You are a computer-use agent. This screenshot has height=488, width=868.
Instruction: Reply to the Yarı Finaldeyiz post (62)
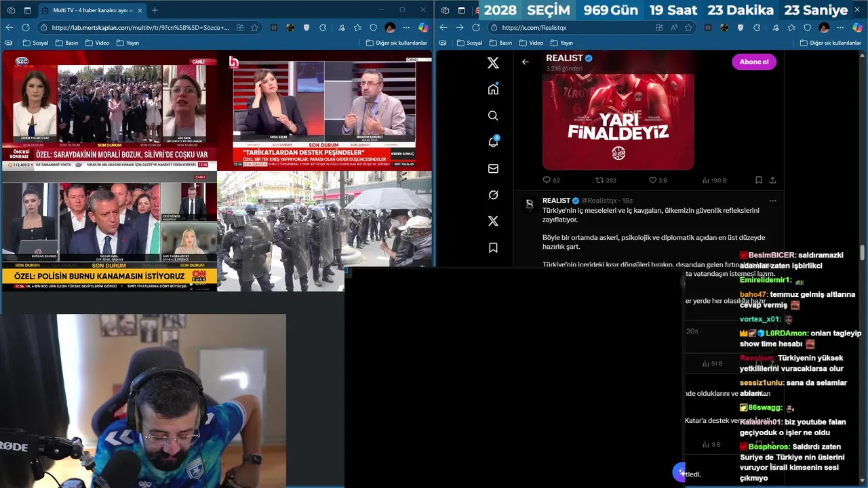(551, 180)
